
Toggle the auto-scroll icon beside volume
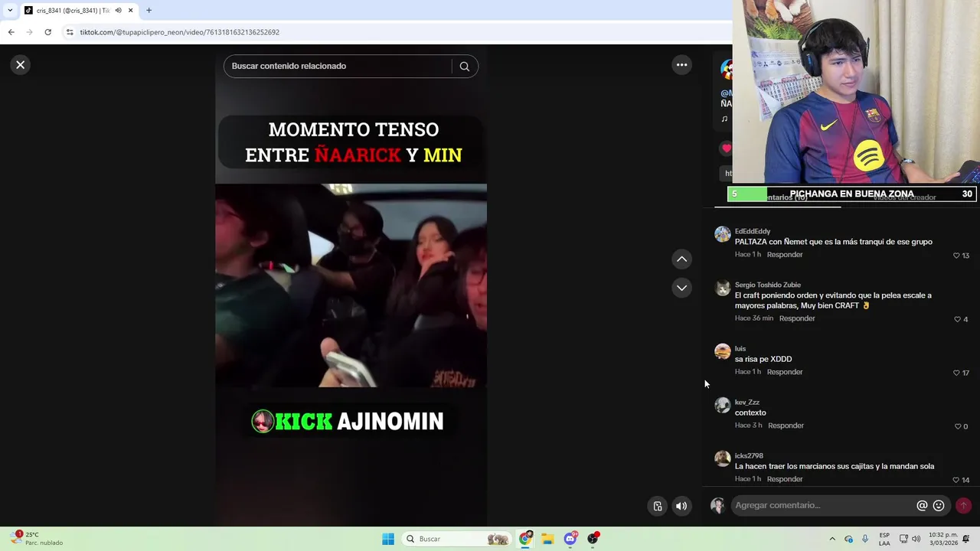pyautogui.click(x=658, y=506)
